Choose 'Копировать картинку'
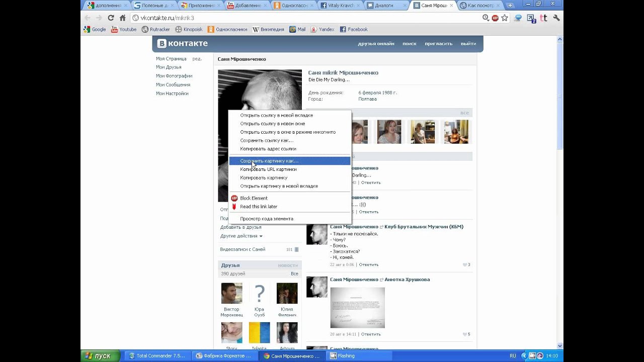The width and height of the screenshot is (644, 362). [x=290, y=177]
